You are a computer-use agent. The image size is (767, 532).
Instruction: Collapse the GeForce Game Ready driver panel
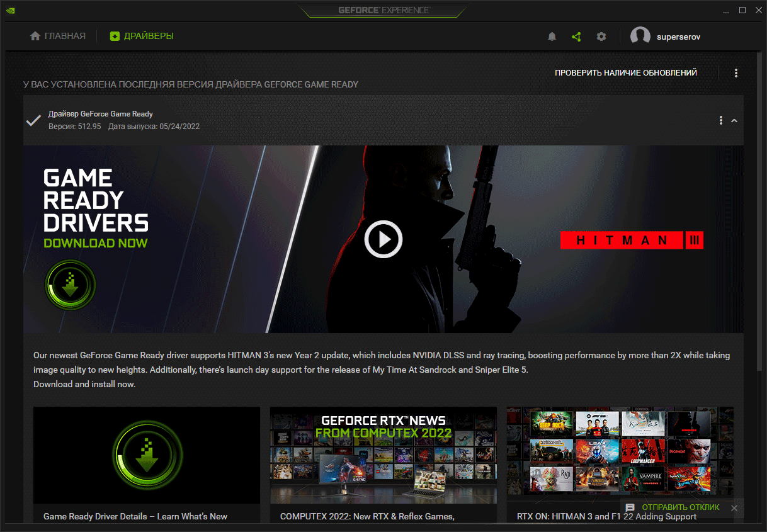[734, 121]
